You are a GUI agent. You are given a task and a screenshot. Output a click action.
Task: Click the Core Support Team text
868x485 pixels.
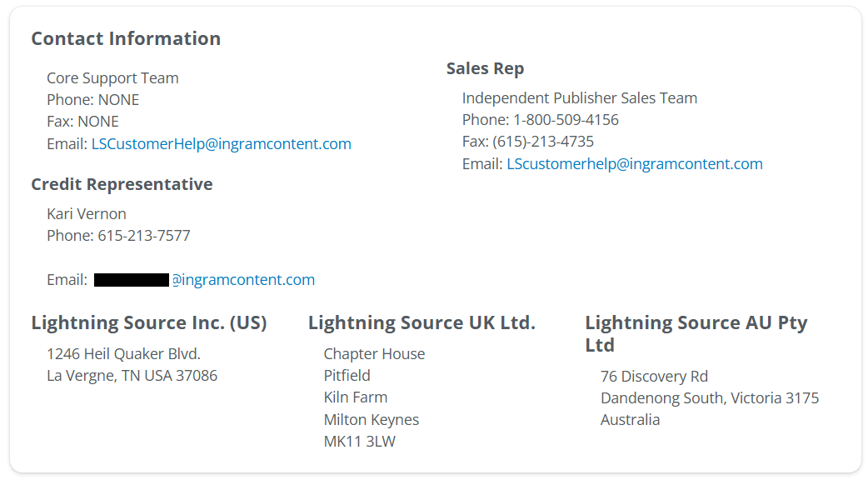coord(112,78)
